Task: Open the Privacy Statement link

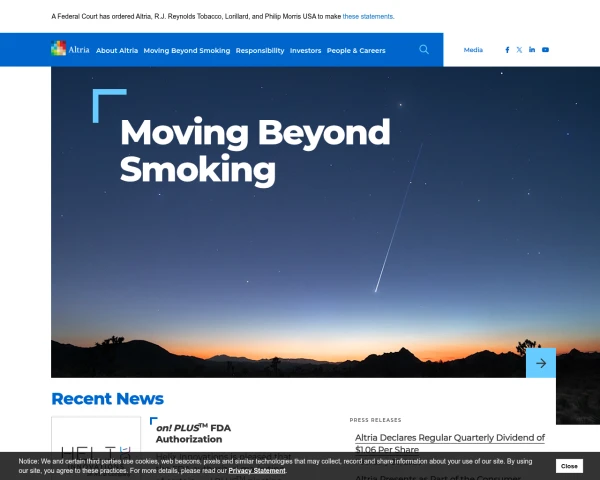Action: pyautogui.click(x=257, y=470)
